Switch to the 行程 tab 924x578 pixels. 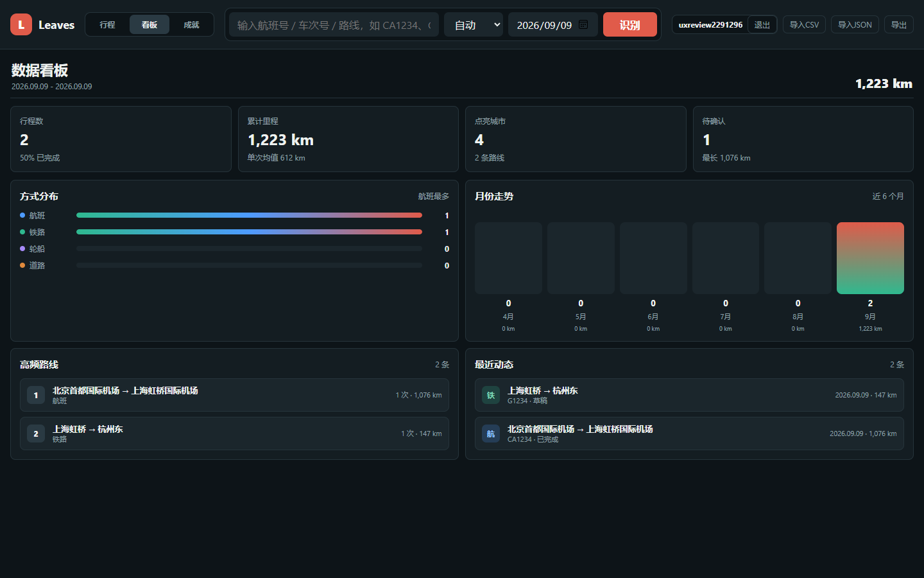click(107, 24)
